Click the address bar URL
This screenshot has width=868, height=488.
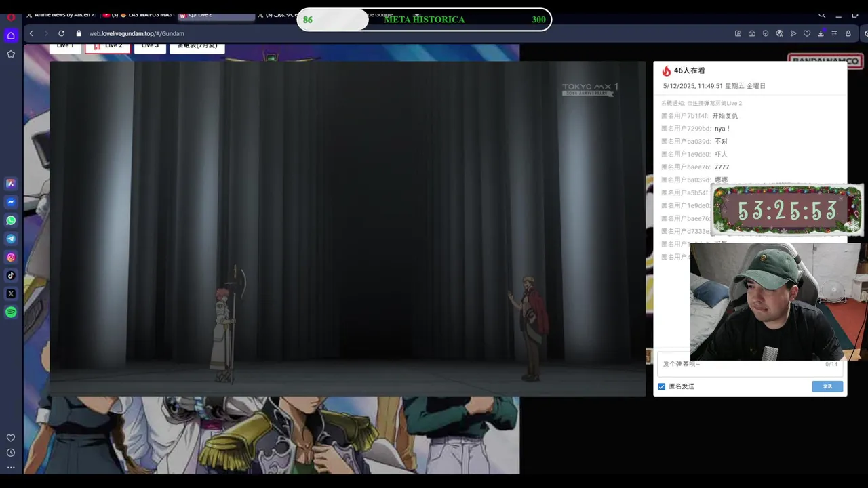tap(136, 33)
